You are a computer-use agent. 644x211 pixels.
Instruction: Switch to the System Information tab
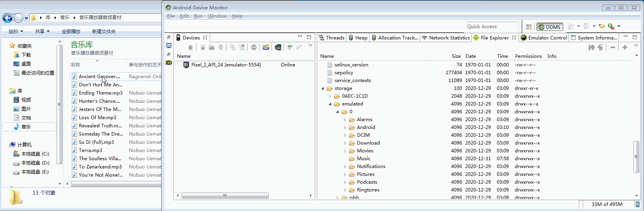click(x=594, y=38)
